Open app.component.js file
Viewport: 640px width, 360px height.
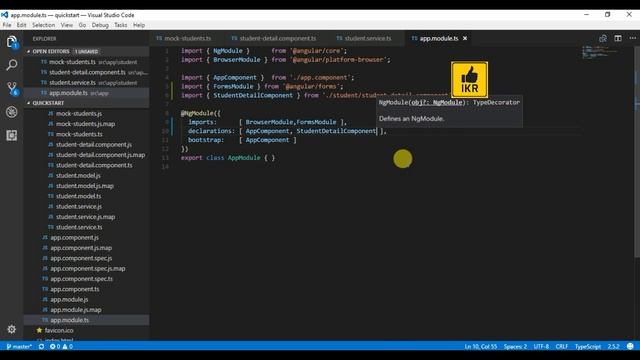(87, 238)
